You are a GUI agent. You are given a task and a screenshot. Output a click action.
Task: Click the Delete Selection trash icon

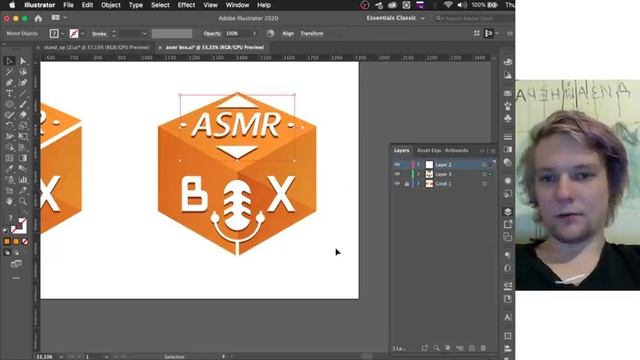483,348
